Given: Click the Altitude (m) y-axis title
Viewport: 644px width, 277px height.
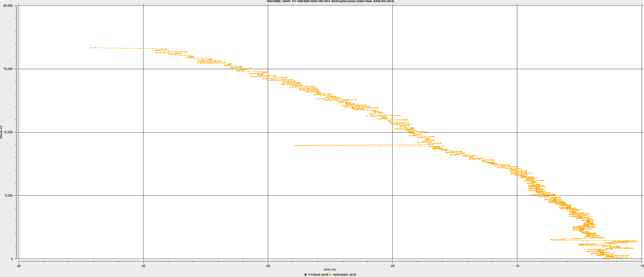Looking at the screenshot, I should pos(1,132).
